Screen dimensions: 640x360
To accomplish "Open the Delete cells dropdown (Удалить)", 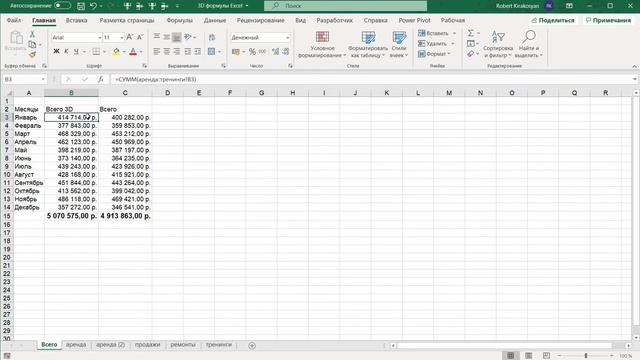I will pyautogui.click(x=453, y=43).
